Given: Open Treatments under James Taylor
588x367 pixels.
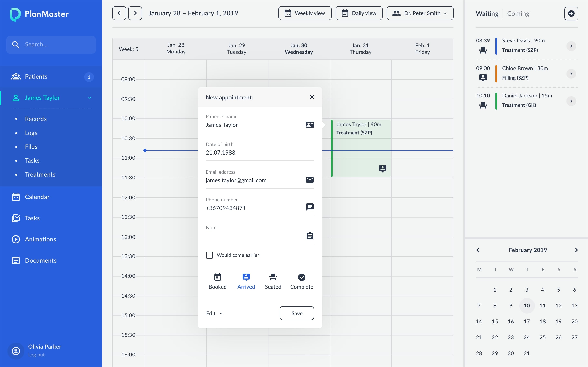Looking at the screenshot, I should pos(40,175).
